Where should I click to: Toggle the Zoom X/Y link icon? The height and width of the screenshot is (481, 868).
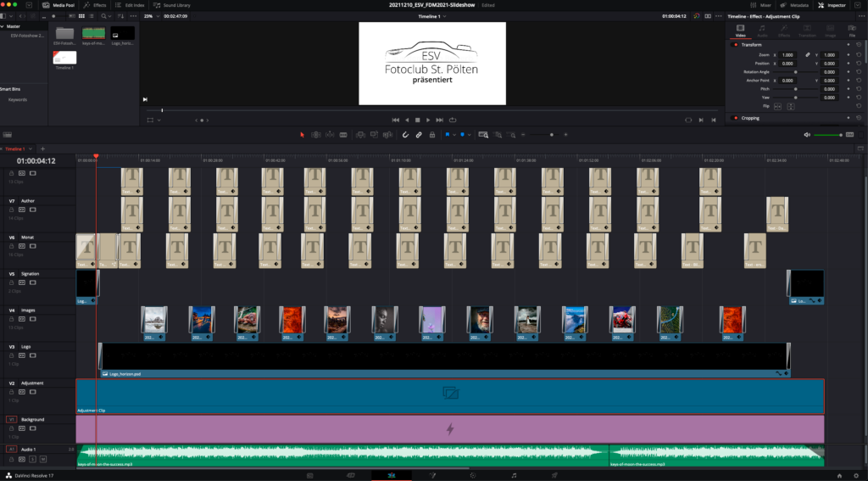pos(807,55)
